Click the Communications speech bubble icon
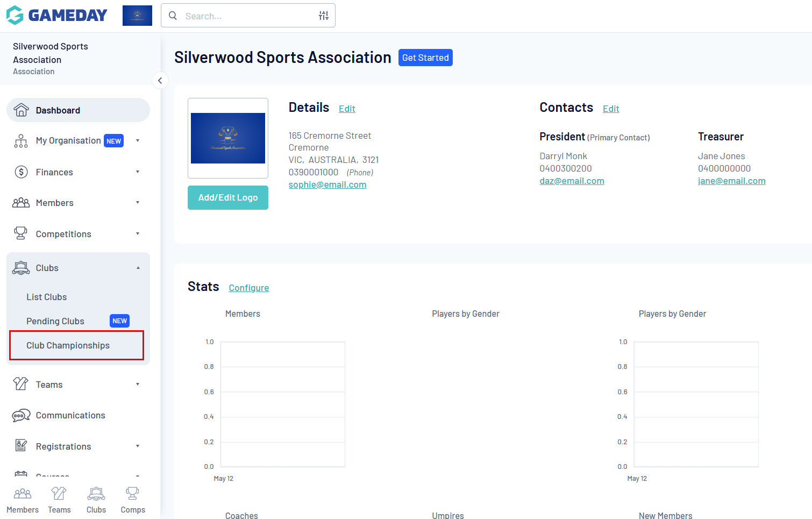Screen dimensions: 812x519 pos(21,415)
